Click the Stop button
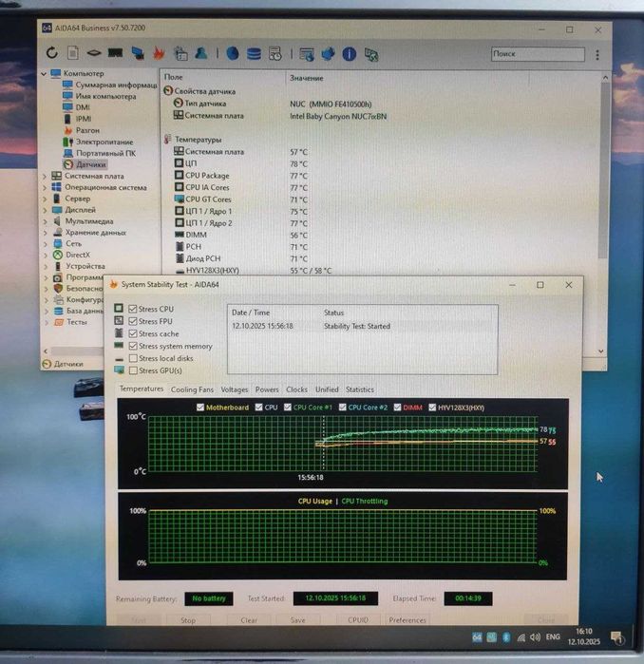644x664 pixels. (188, 619)
